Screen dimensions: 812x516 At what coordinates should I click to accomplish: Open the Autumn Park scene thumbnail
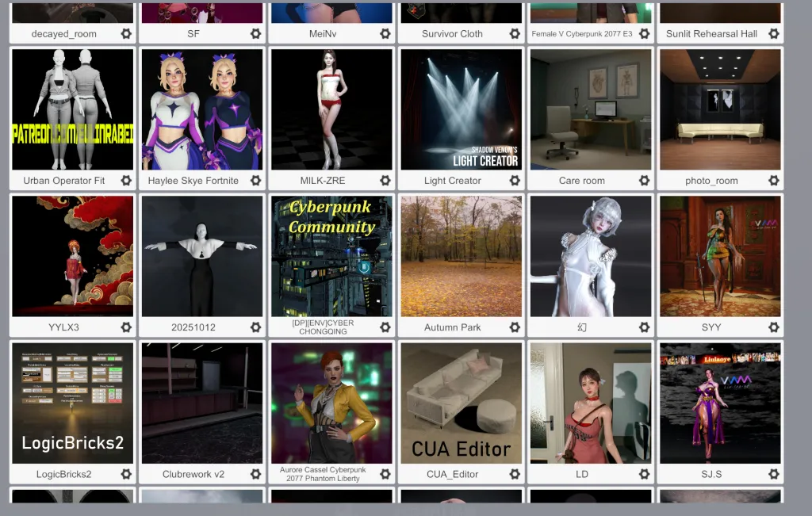click(461, 256)
